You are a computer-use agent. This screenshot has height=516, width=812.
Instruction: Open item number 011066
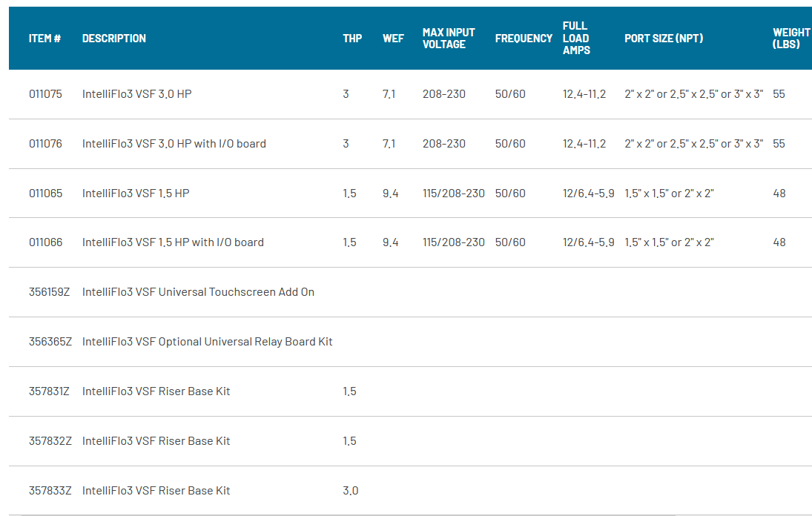click(x=45, y=242)
